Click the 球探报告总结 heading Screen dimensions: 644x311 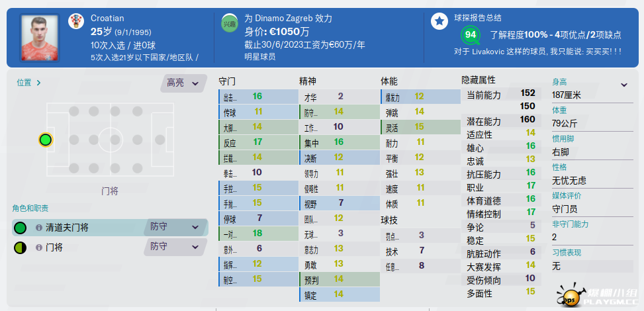(478, 18)
